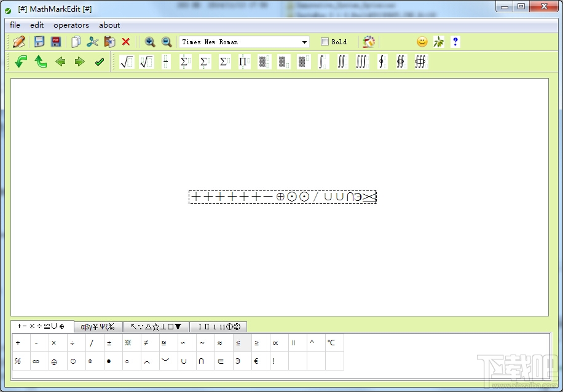Insert a contour integral template

pyautogui.click(x=382, y=61)
